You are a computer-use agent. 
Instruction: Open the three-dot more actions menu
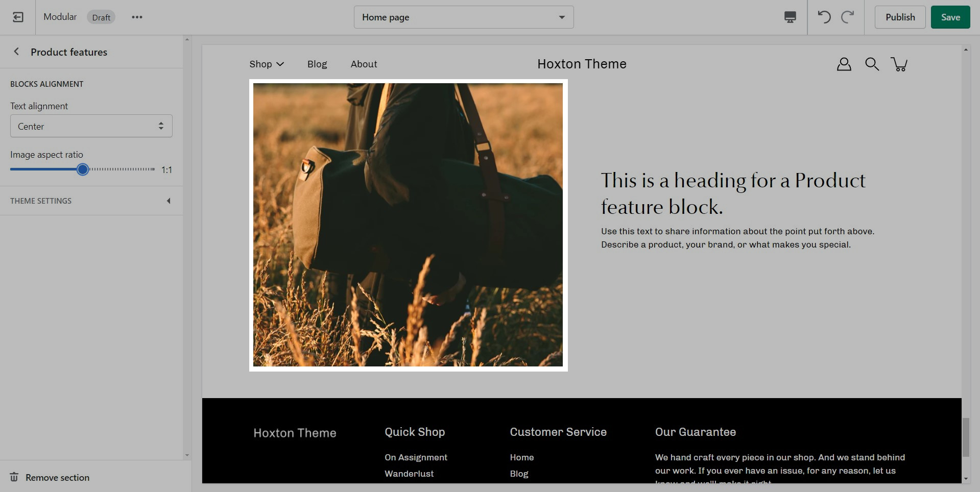137,17
